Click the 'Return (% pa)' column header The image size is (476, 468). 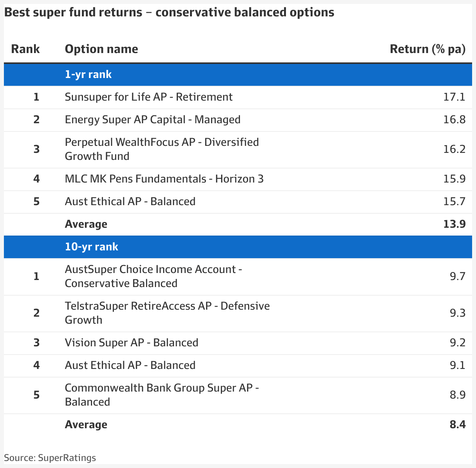428,49
